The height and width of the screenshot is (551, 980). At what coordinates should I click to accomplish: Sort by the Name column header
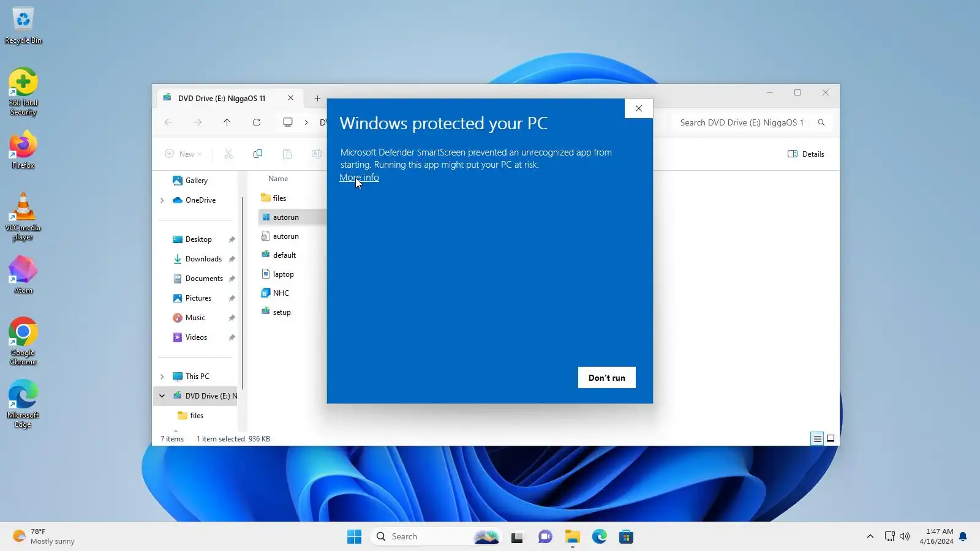[278, 179]
